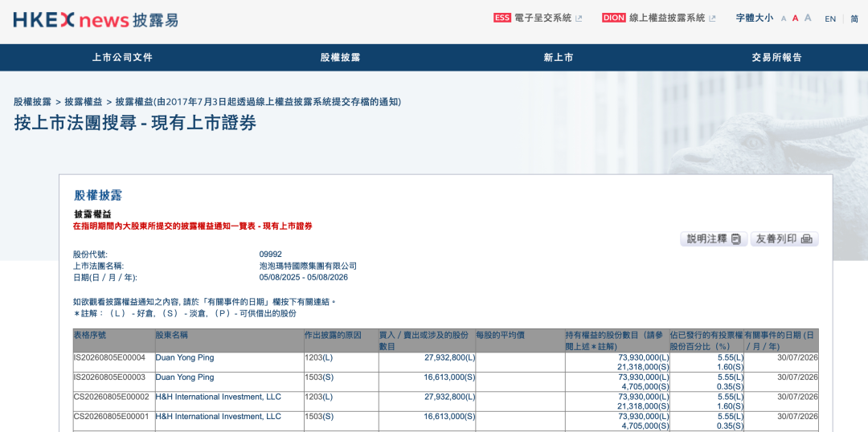Click the 字體大小 label
The height and width of the screenshot is (432, 868).
click(755, 18)
